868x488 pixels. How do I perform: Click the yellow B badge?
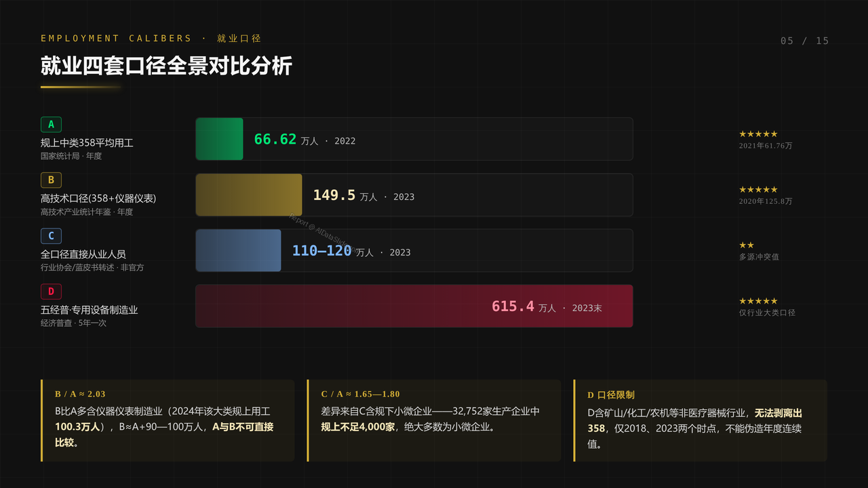point(51,180)
